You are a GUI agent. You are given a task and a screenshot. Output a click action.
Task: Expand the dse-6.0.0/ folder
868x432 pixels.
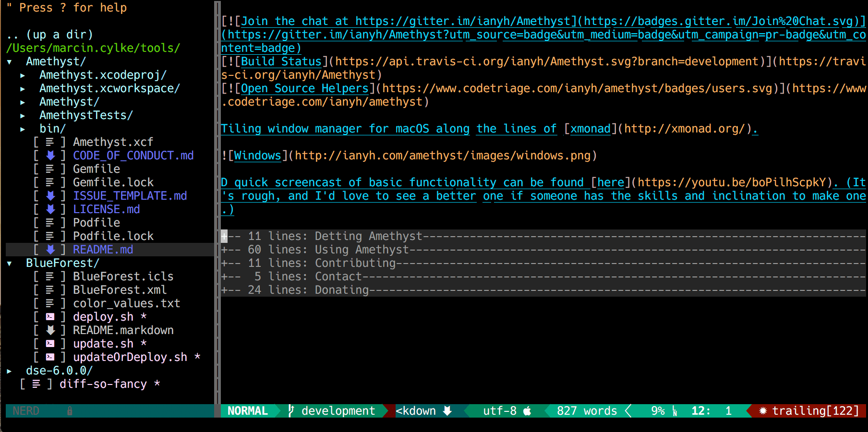[9, 371]
